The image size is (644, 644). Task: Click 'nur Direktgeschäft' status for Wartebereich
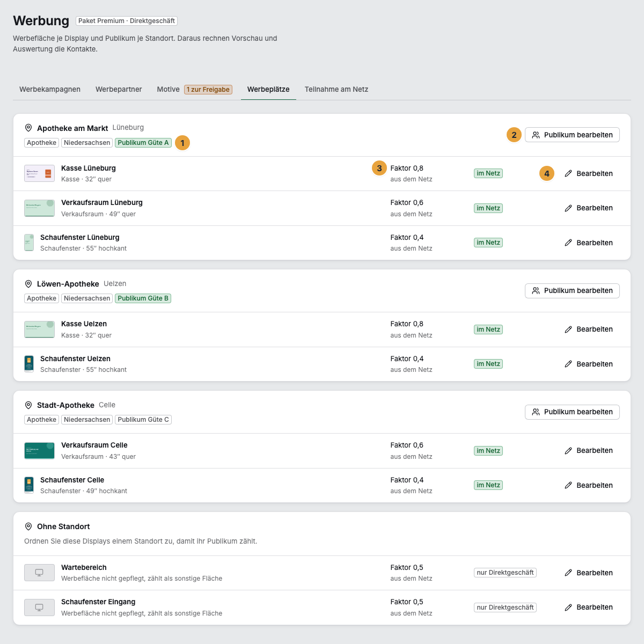(x=505, y=573)
